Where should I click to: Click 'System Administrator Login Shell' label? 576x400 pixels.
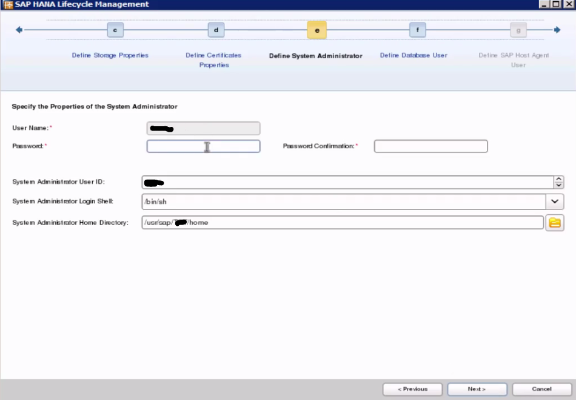[x=63, y=201]
